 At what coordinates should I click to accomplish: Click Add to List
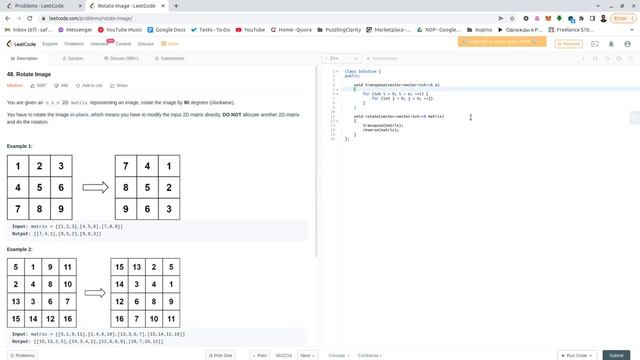[89, 86]
